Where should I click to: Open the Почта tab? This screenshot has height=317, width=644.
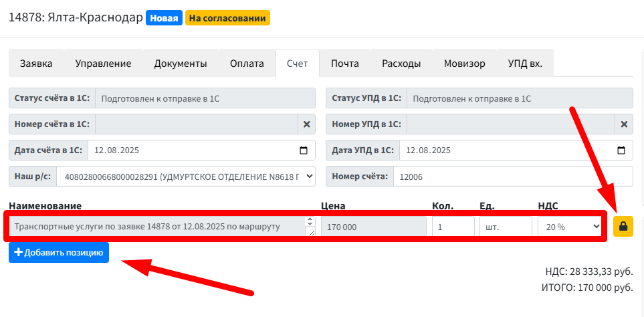click(x=345, y=64)
